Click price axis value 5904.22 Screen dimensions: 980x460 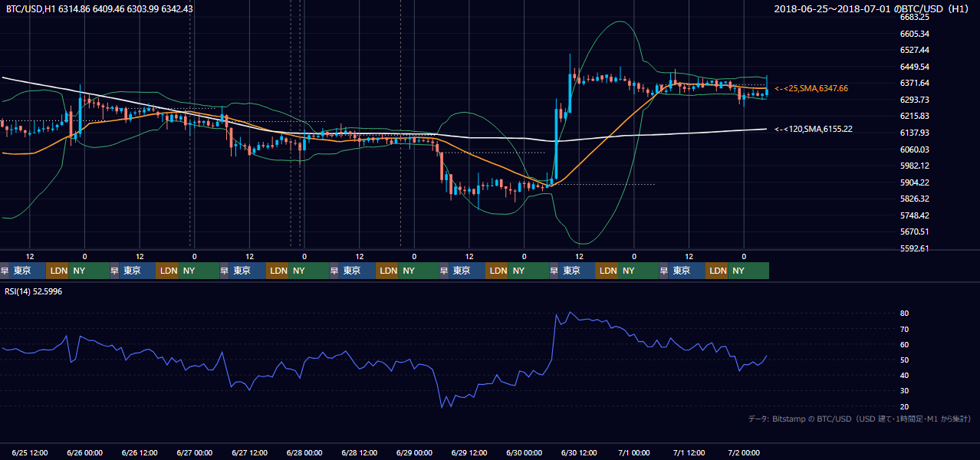tap(915, 182)
